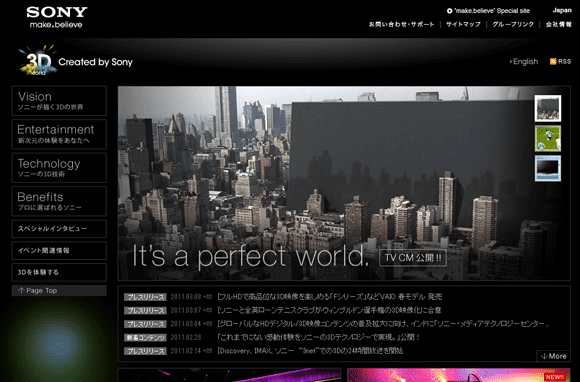Click the プレスリリース tag dated 2011.03.08
The height and width of the screenshot is (382, 580).
(145, 297)
